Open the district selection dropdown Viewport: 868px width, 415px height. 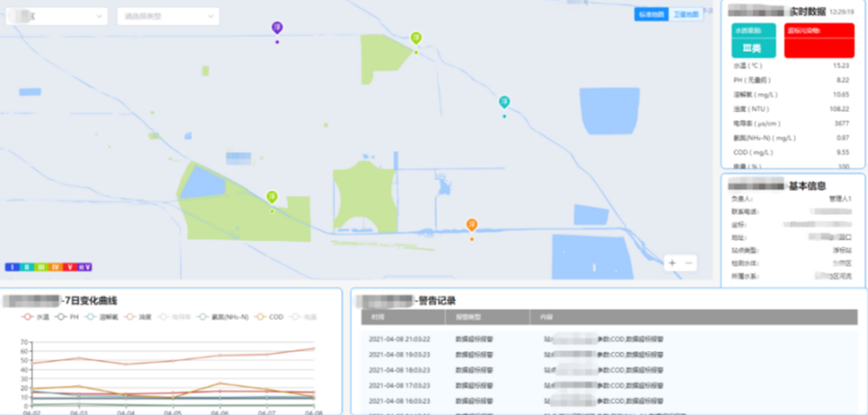coord(57,16)
